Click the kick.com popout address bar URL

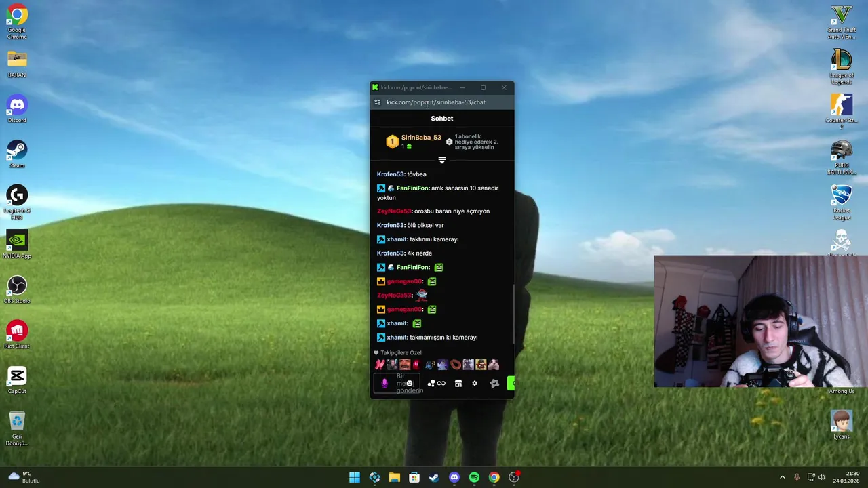[x=436, y=102]
